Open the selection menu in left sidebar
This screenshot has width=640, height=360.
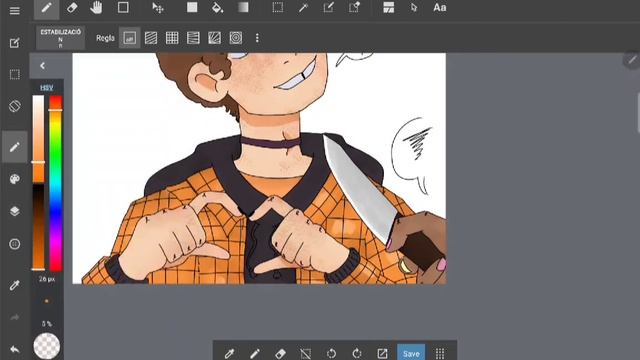pos(15,74)
